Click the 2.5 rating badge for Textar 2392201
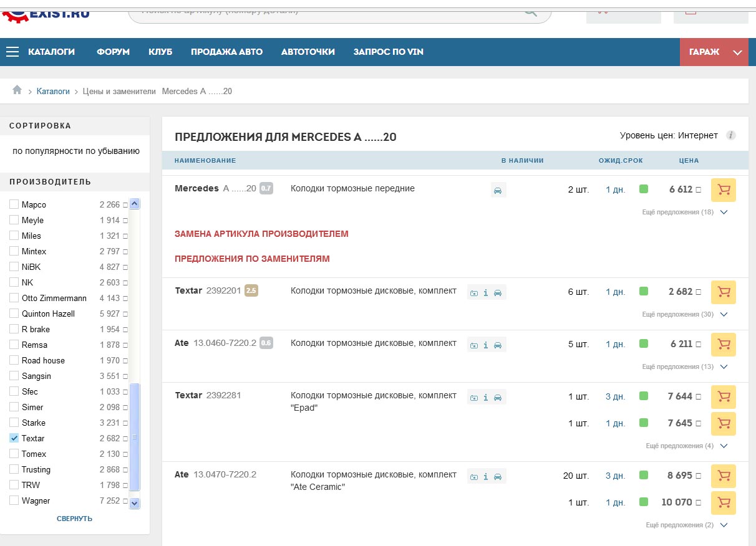The height and width of the screenshot is (546, 756). 251,290
